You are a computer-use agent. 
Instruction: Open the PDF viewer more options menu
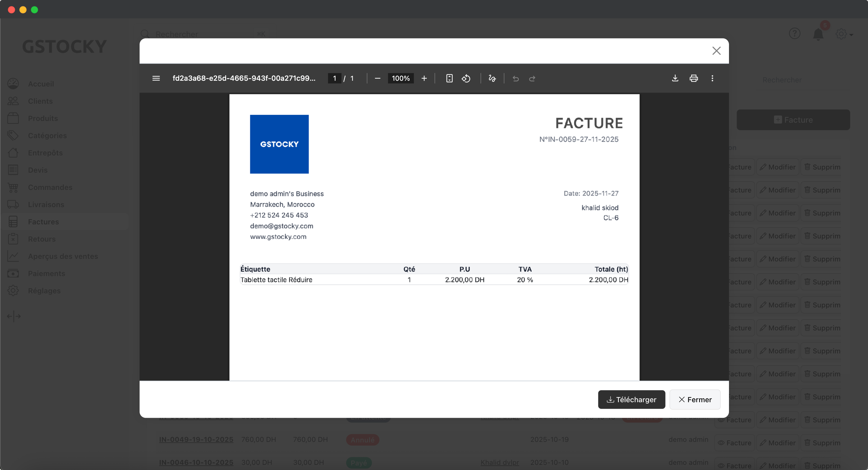712,78
